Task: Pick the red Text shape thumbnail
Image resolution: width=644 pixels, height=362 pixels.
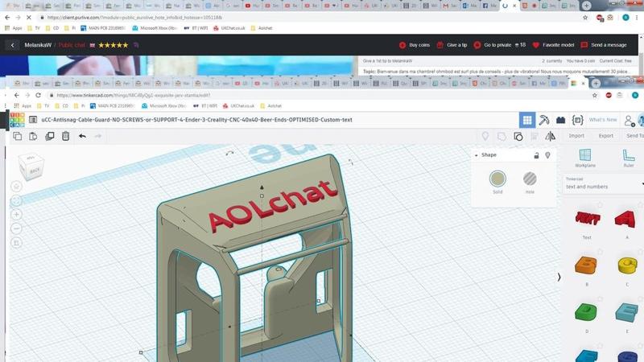Action: (588, 218)
